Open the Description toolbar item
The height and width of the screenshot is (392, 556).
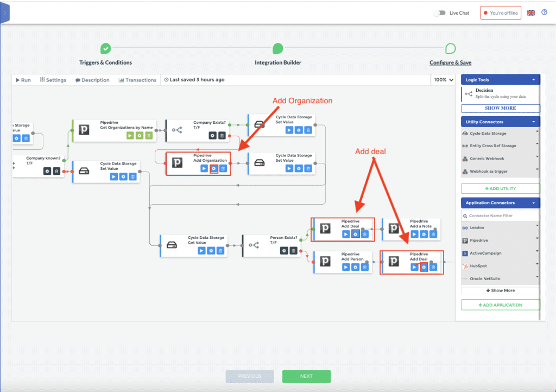click(92, 80)
